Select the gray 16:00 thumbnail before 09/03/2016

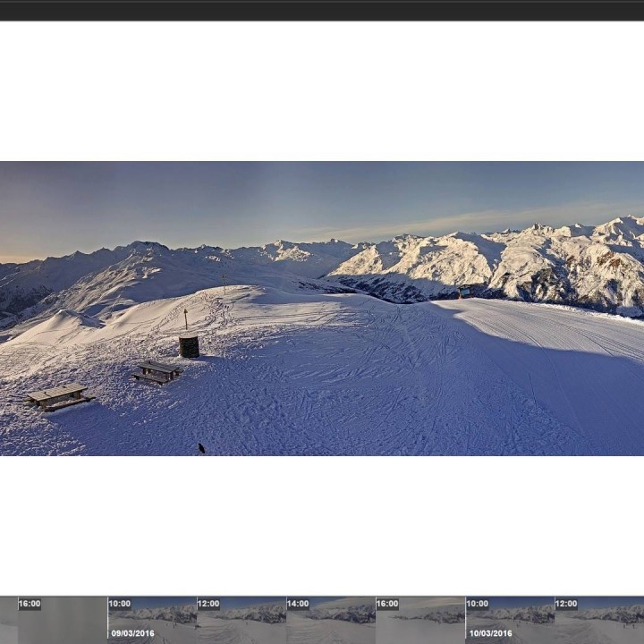(x=63, y=620)
